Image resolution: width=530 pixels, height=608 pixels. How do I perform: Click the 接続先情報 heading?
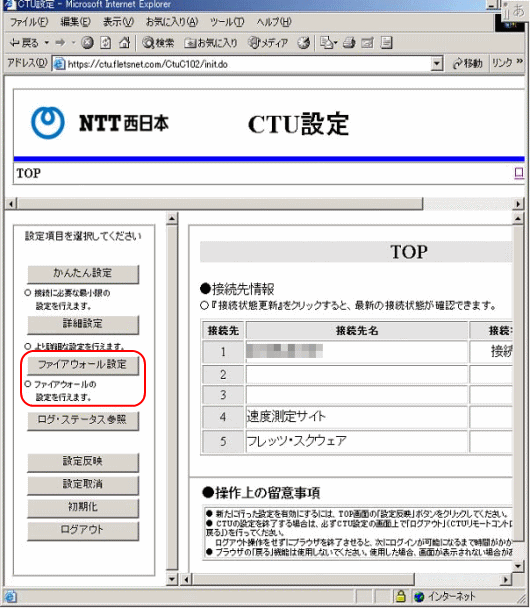[237, 289]
